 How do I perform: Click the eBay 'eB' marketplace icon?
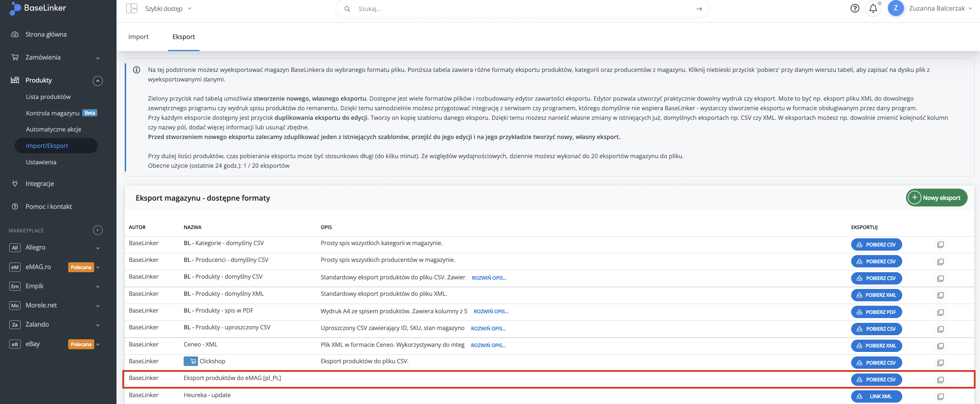coord(14,344)
